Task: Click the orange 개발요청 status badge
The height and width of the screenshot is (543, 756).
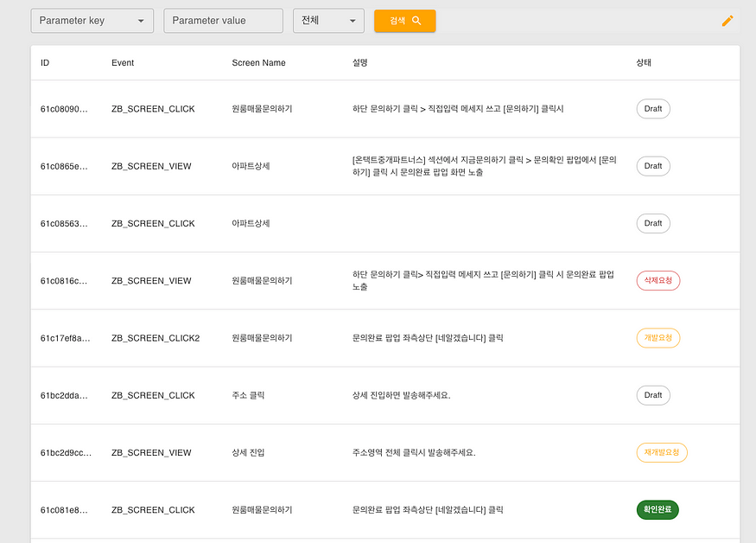Action: [x=658, y=338]
